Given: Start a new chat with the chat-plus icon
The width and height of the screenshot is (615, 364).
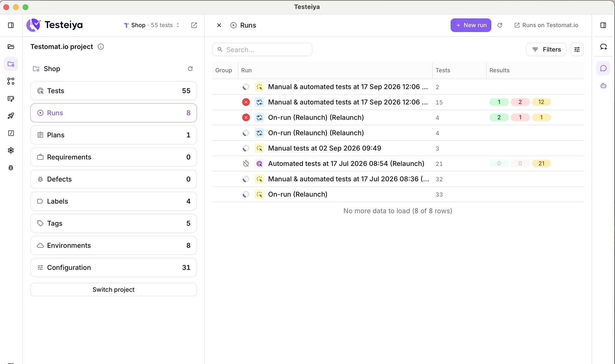Looking at the screenshot, I should (x=603, y=47).
